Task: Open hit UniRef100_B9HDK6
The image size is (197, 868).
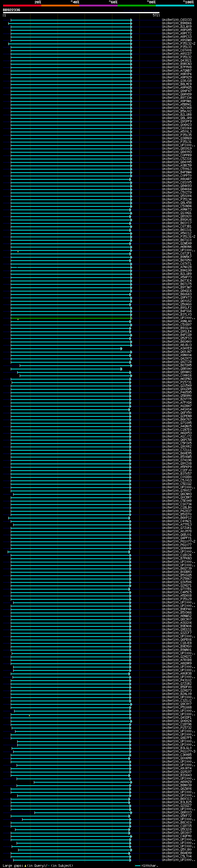Action: click(x=176, y=24)
